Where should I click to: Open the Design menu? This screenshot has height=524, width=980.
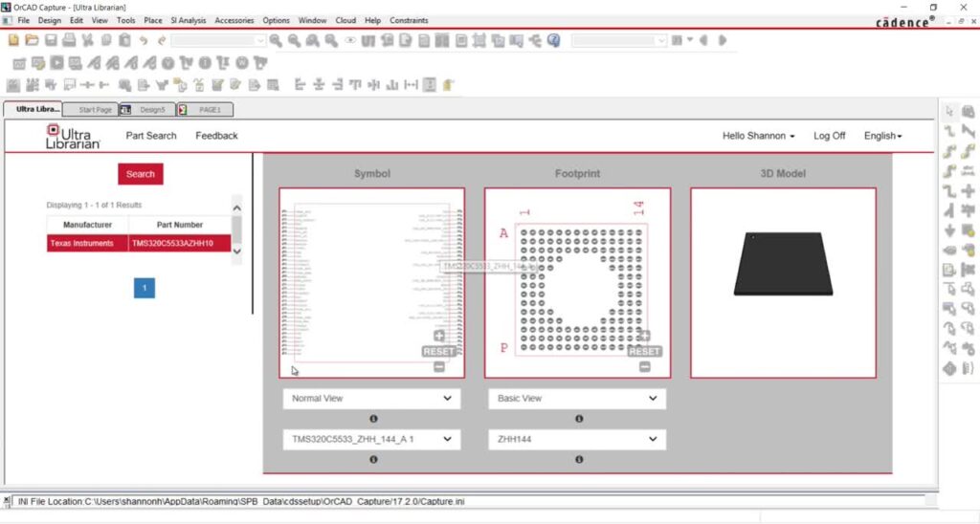point(50,21)
